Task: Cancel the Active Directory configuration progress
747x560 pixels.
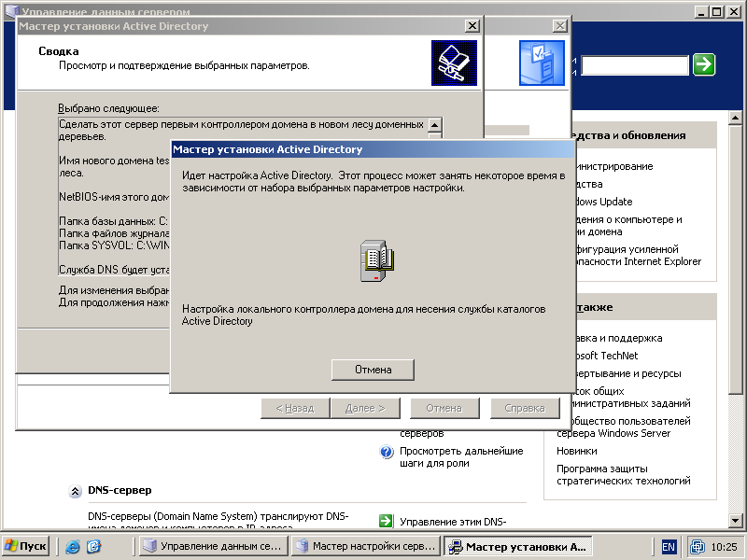Action: click(x=373, y=370)
